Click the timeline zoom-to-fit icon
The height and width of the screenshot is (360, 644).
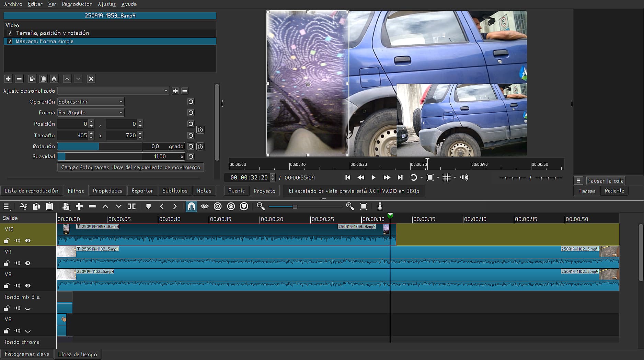(x=364, y=206)
